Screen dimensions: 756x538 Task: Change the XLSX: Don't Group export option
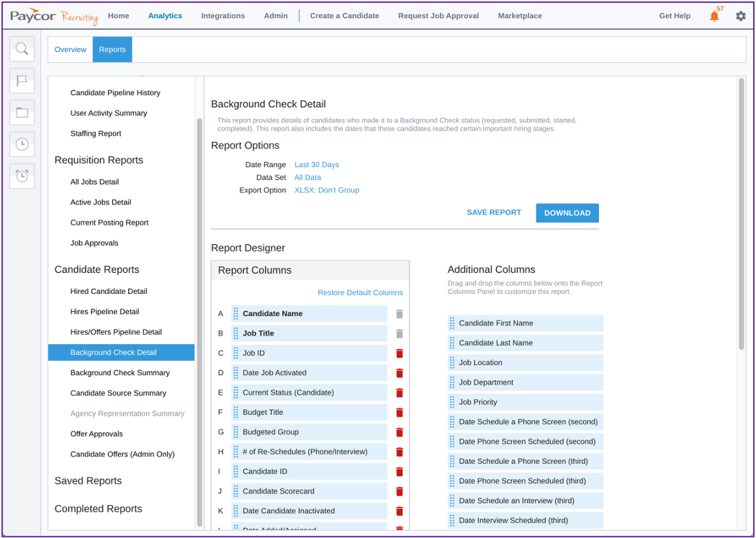[326, 190]
